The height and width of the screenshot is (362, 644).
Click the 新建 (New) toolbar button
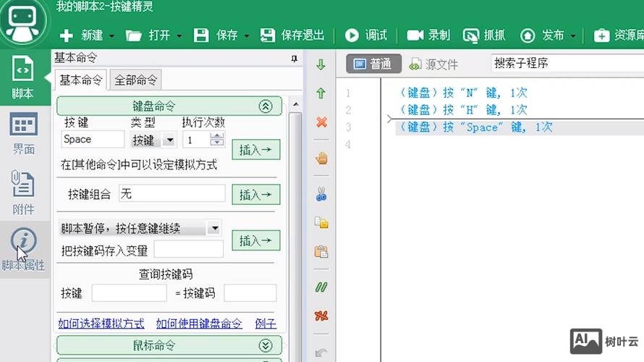(81, 35)
